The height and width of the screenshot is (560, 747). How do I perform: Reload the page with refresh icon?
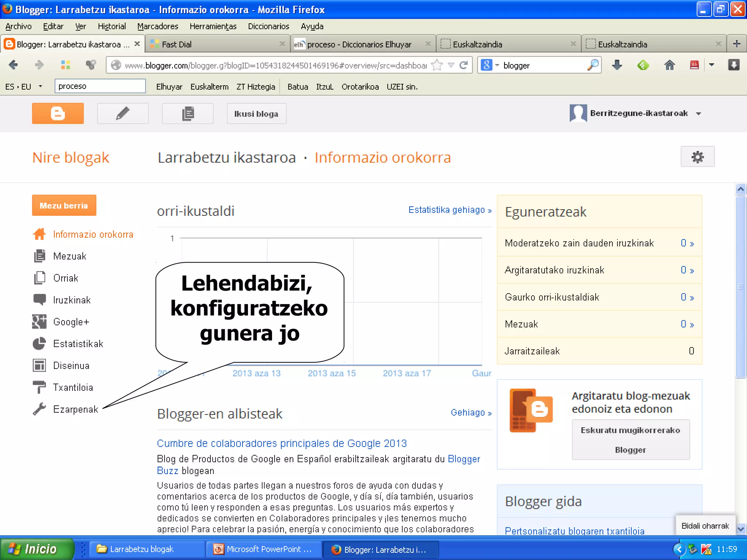[x=464, y=65]
